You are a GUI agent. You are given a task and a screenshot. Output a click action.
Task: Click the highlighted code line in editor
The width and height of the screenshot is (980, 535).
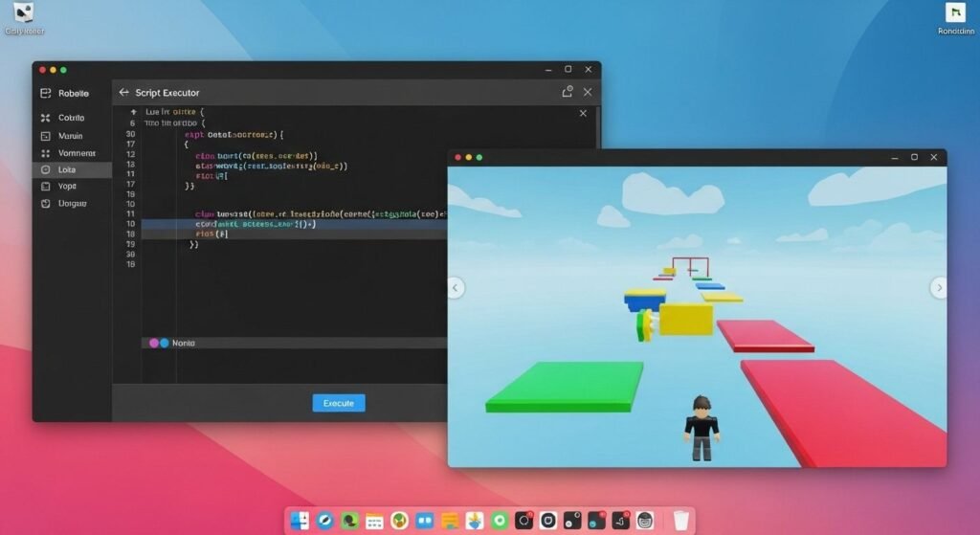[x=287, y=224]
